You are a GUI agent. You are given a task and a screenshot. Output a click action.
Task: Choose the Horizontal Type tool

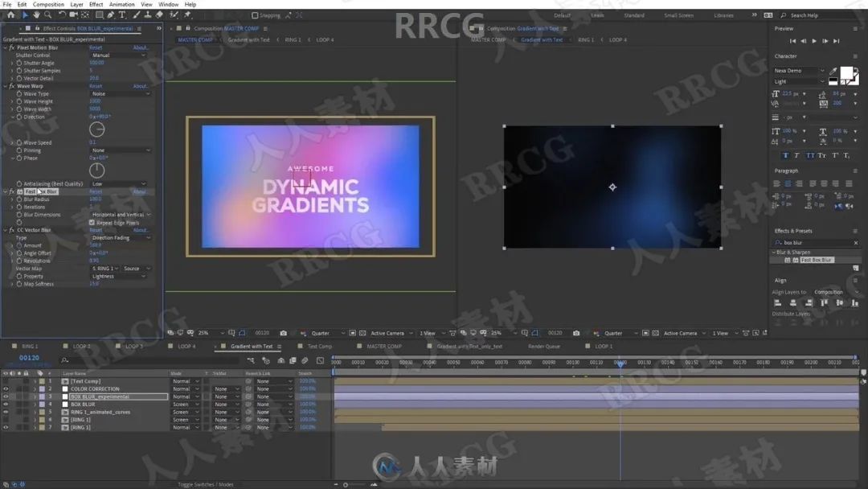tap(122, 14)
